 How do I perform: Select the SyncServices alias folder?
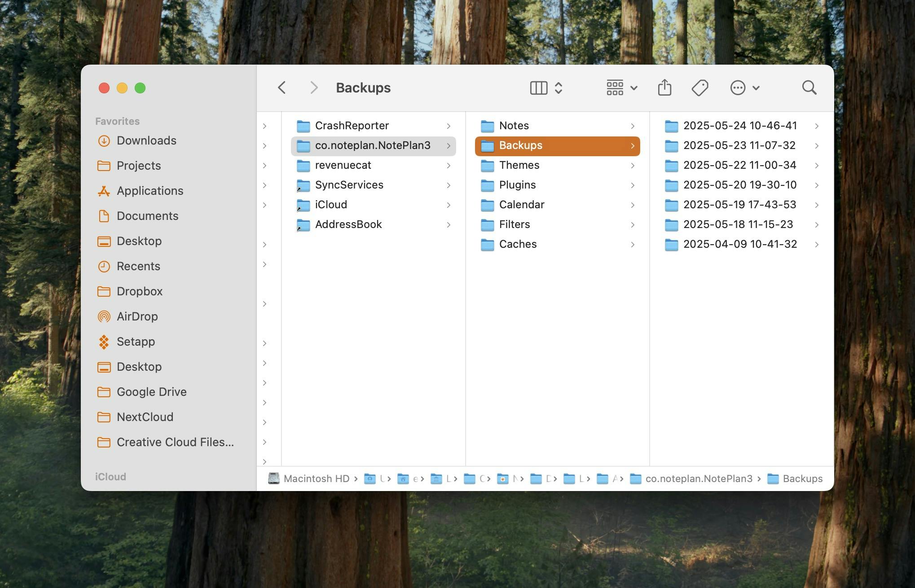pyautogui.click(x=373, y=185)
